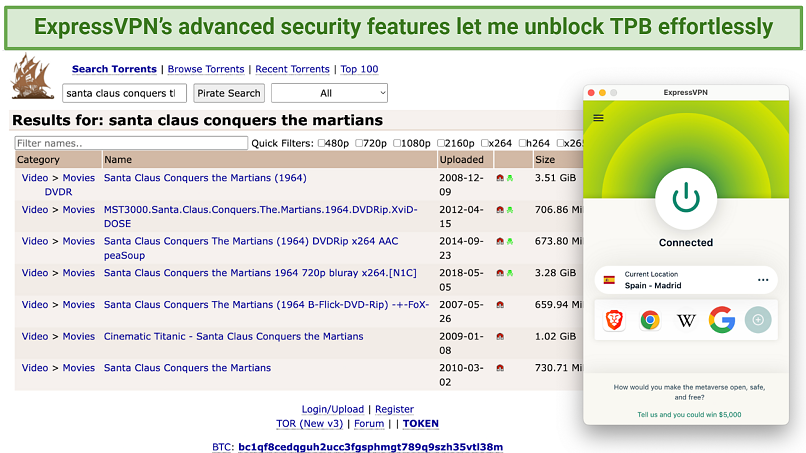Click green icon for 720p bluray torrent

click(x=510, y=273)
